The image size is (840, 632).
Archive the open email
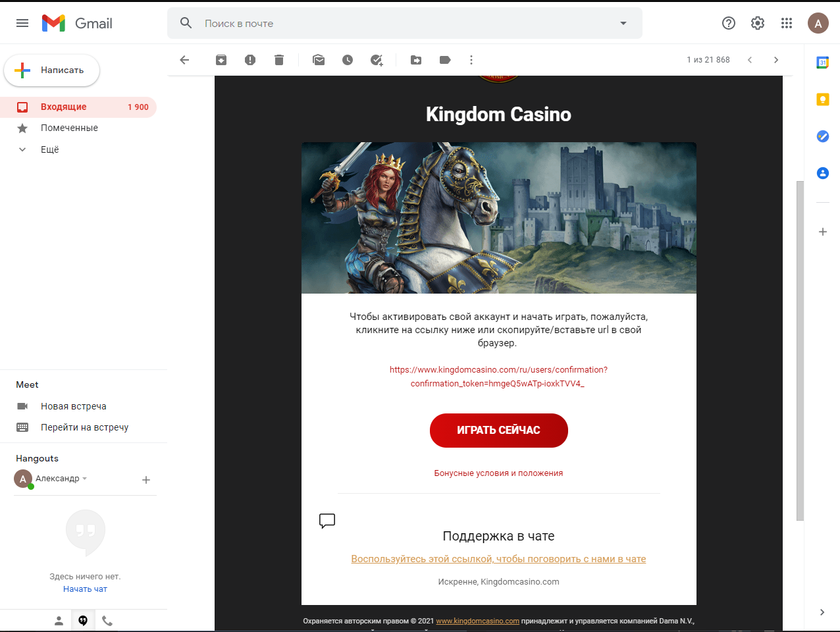[x=221, y=60]
